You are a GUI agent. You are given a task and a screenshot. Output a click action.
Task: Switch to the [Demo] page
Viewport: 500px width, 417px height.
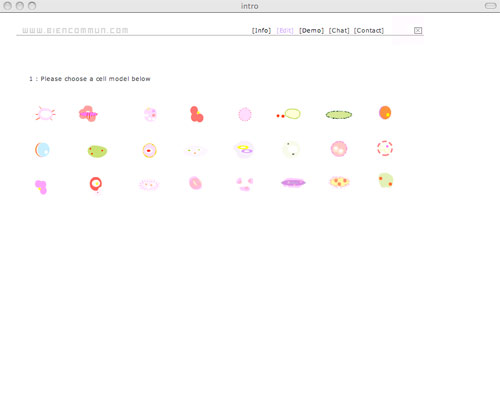pyautogui.click(x=311, y=30)
